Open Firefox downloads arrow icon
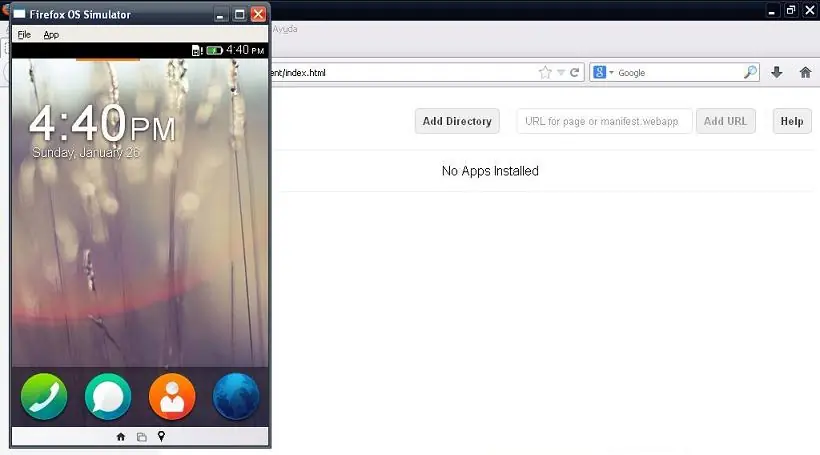This screenshot has width=820, height=455. tap(777, 72)
